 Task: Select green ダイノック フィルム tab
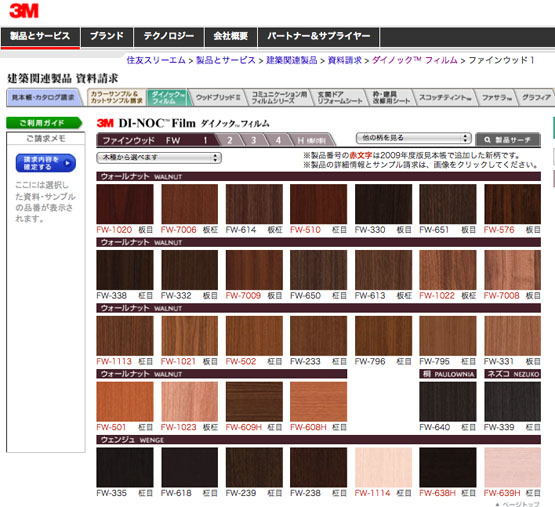click(168, 97)
